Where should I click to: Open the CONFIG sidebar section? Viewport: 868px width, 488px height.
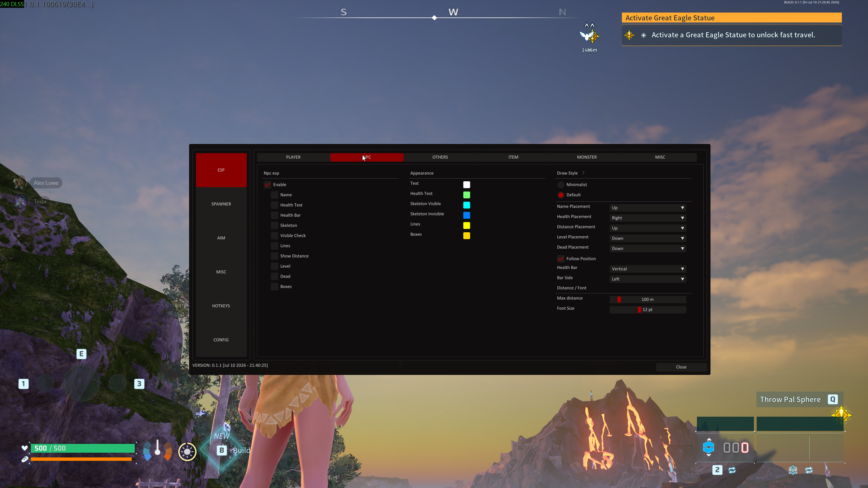[221, 340]
